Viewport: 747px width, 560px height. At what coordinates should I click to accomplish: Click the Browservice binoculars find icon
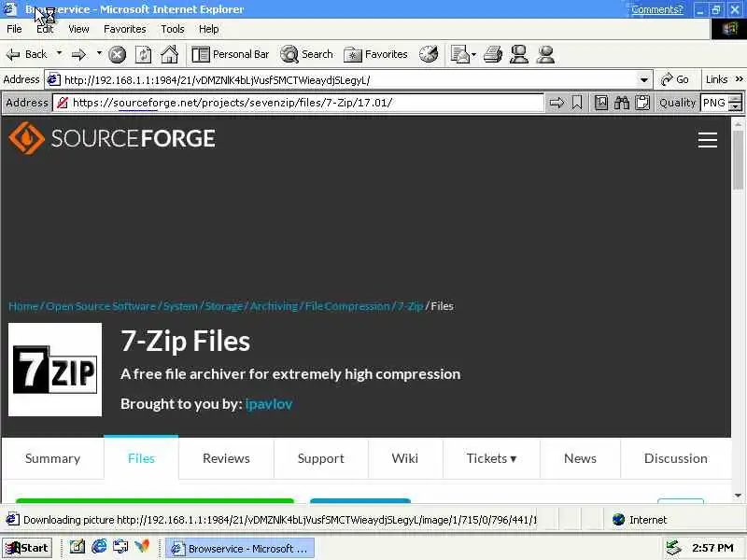(x=622, y=103)
